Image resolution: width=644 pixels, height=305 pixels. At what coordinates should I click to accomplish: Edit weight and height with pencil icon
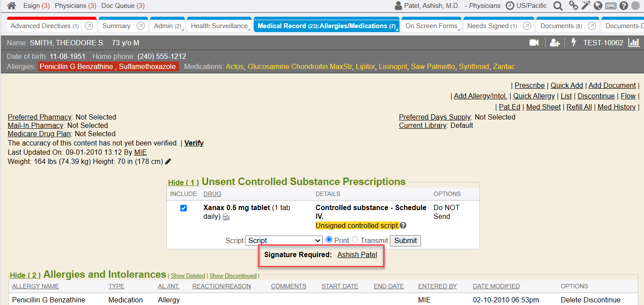tap(168, 161)
